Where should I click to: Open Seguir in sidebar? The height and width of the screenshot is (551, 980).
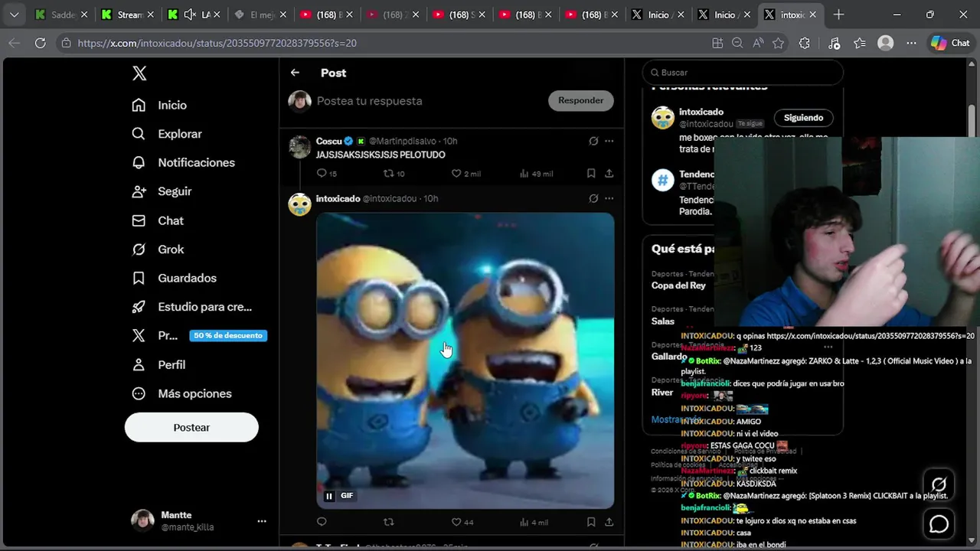click(162, 191)
